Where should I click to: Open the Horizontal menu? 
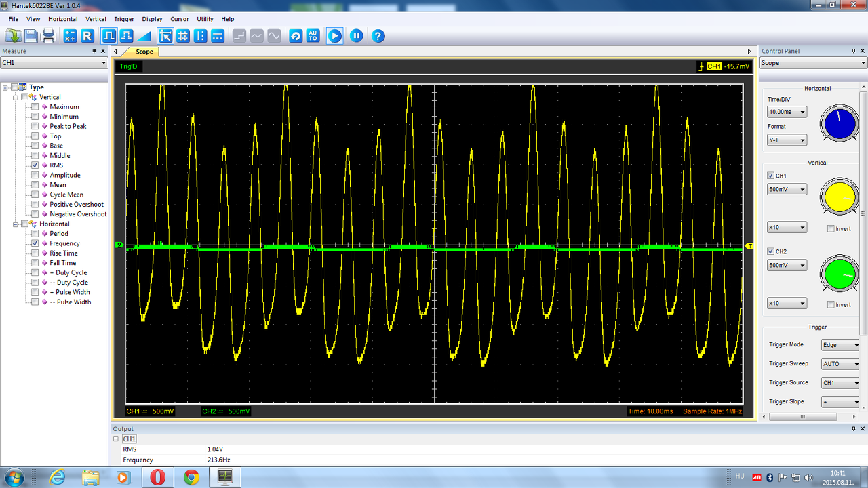coord(63,19)
